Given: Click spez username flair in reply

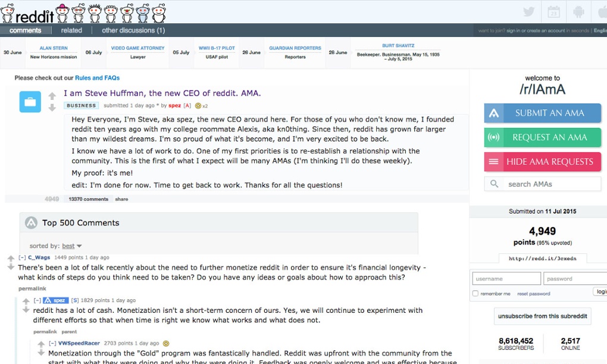Looking at the screenshot, I should pyautogui.click(x=56, y=300).
